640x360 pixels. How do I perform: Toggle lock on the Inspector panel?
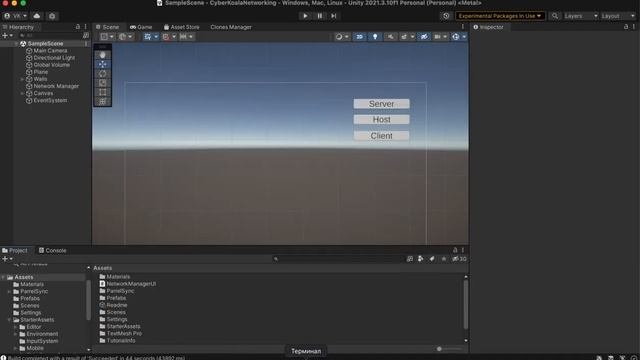coord(626,27)
